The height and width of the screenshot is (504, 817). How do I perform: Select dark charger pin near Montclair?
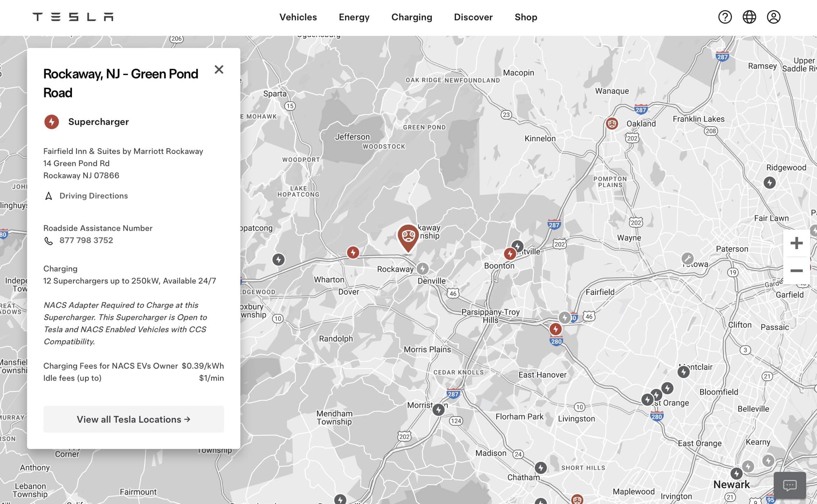683,372
